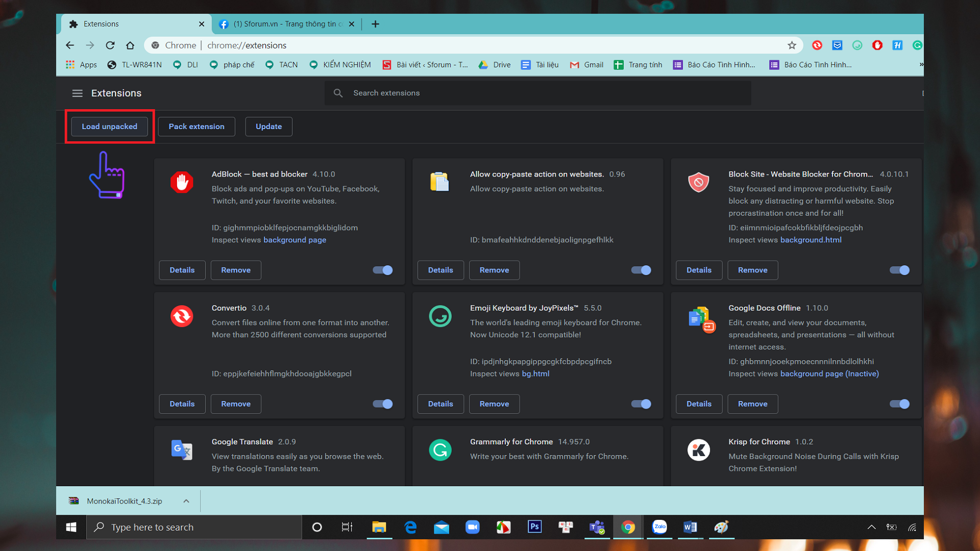Image resolution: width=980 pixels, height=551 pixels.
Task: Click the AdBlock red hand icon
Action: 182,182
